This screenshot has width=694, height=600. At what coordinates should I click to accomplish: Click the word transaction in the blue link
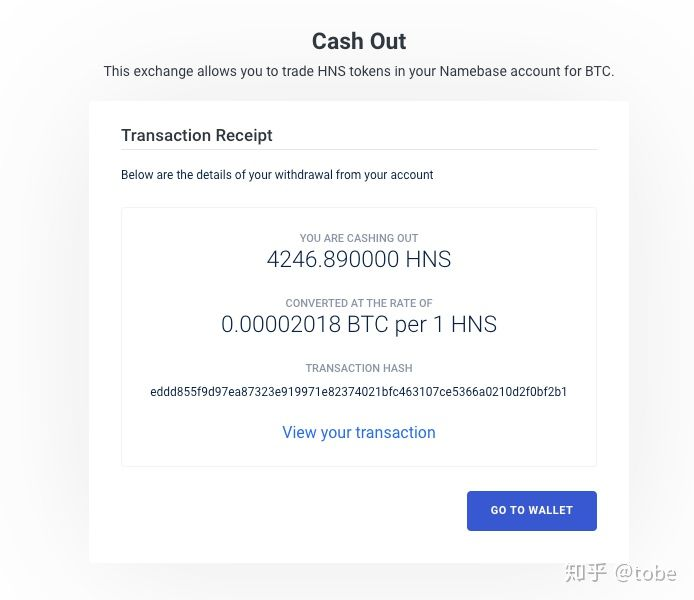397,432
